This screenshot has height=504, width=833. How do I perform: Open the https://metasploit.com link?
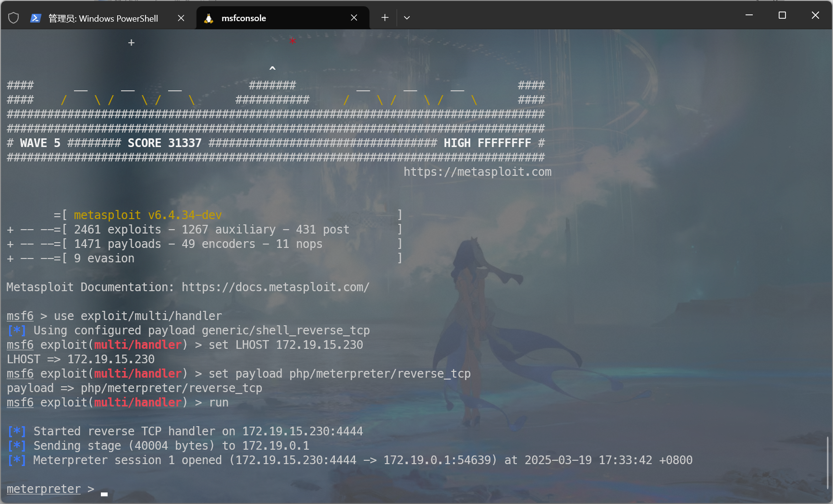click(x=478, y=172)
